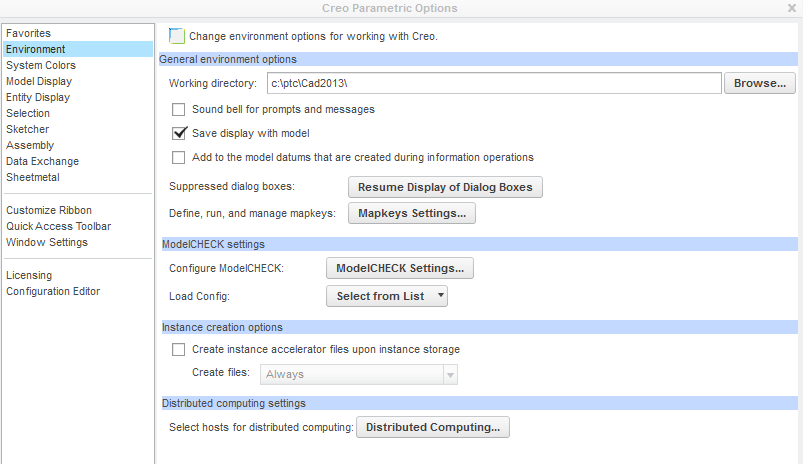Click the Create files label
The width and height of the screenshot is (803, 464).
click(221, 372)
